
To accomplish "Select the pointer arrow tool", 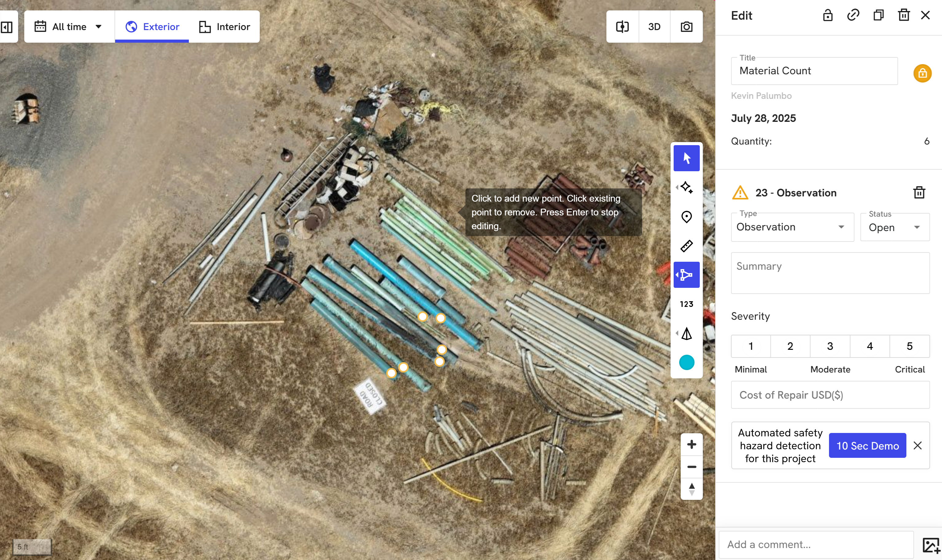I will (686, 158).
